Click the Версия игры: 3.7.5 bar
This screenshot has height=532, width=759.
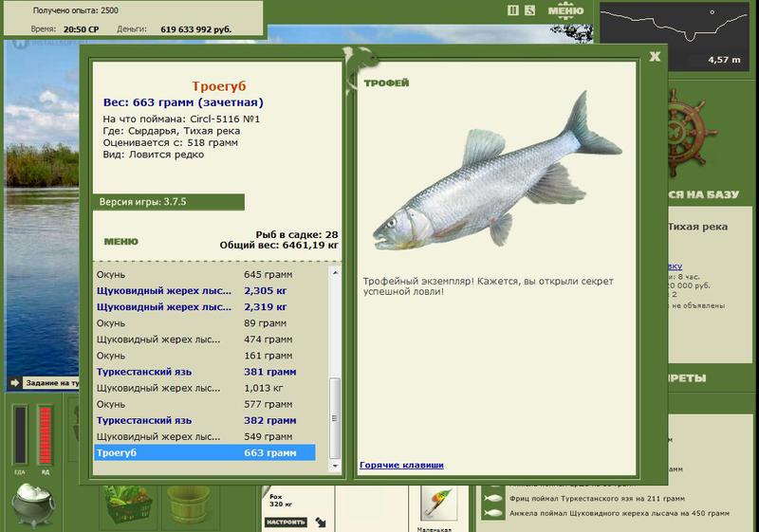click(169, 202)
